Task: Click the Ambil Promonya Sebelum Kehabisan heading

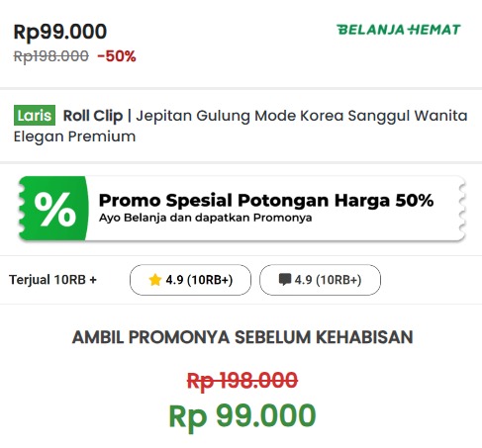Action: click(x=242, y=337)
